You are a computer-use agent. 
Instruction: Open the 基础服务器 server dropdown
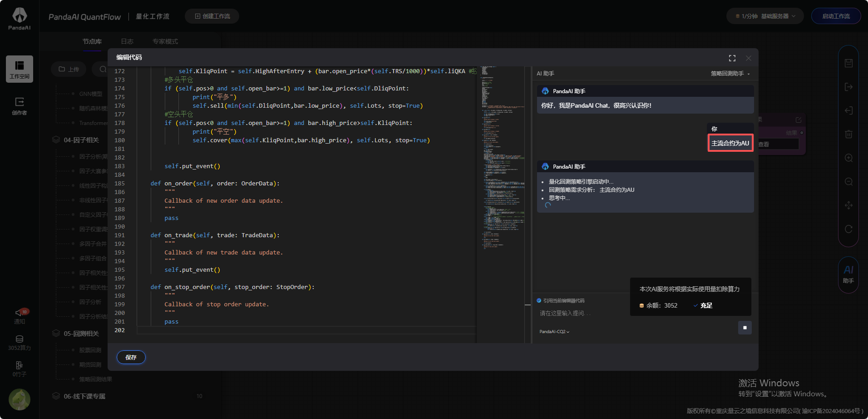coord(765,16)
